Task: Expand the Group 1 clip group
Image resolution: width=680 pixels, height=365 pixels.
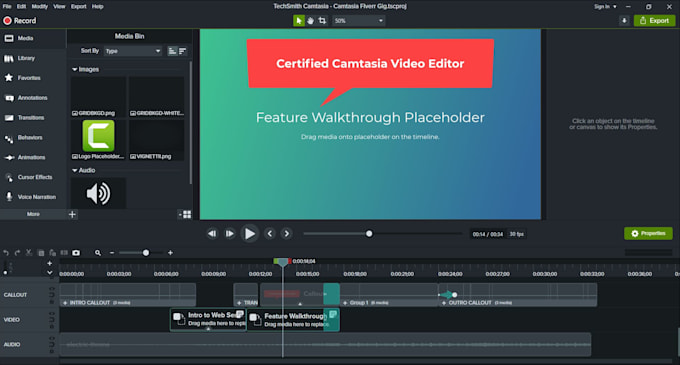Action: 345,303
